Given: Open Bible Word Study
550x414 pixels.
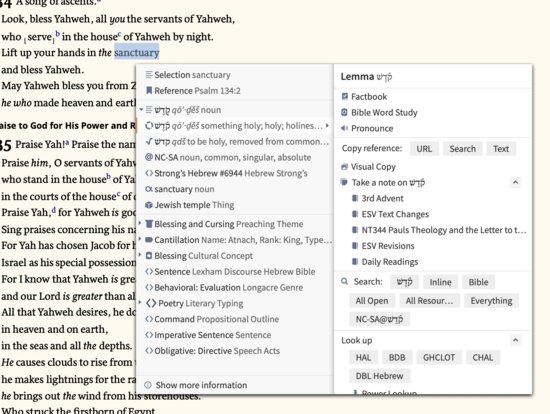Looking at the screenshot, I should click(x=379, y=112).
